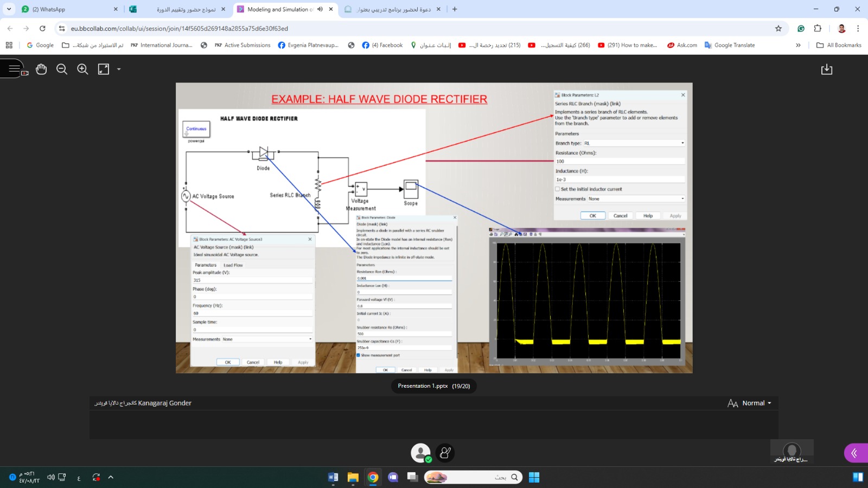Viewport: 868px width, 488px height.
Task: Open the Ask.com bookmark
Action: pos(682,45)
